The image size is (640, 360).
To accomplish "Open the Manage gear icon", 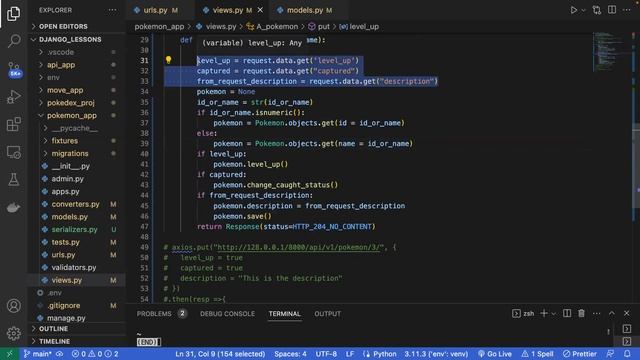I will coord(13,333).
